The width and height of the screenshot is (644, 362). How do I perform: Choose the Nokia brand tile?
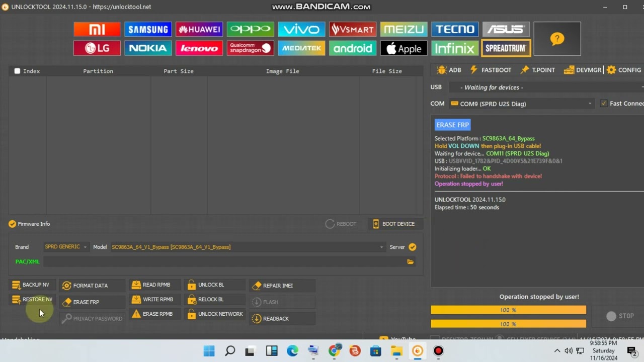(x=148, y=48)
